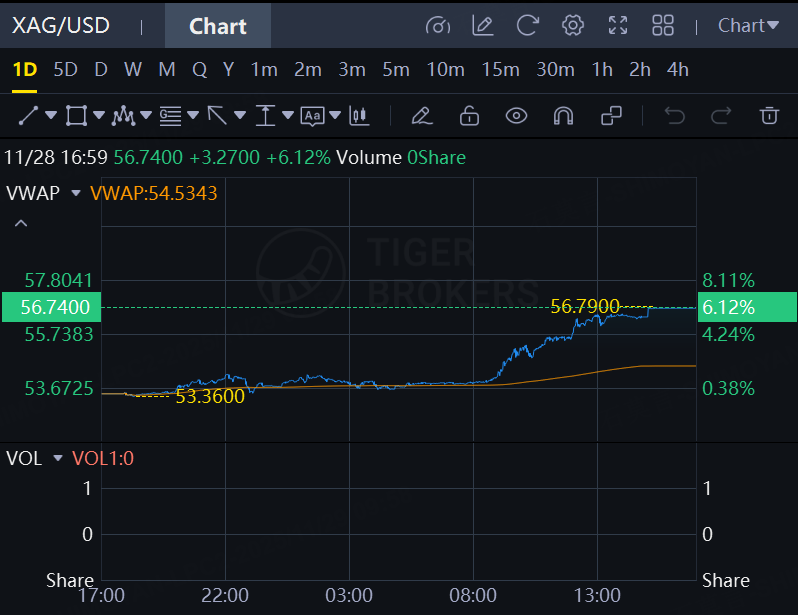Toggle magnet snap mode

(563, 116)
